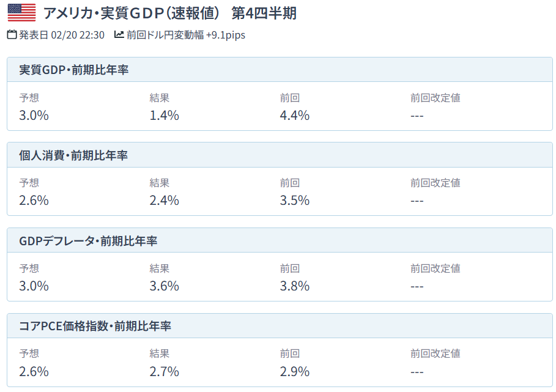Click the real GDP previous 4.4%
The image size is (556, 392).
click(x=295, y=115)
